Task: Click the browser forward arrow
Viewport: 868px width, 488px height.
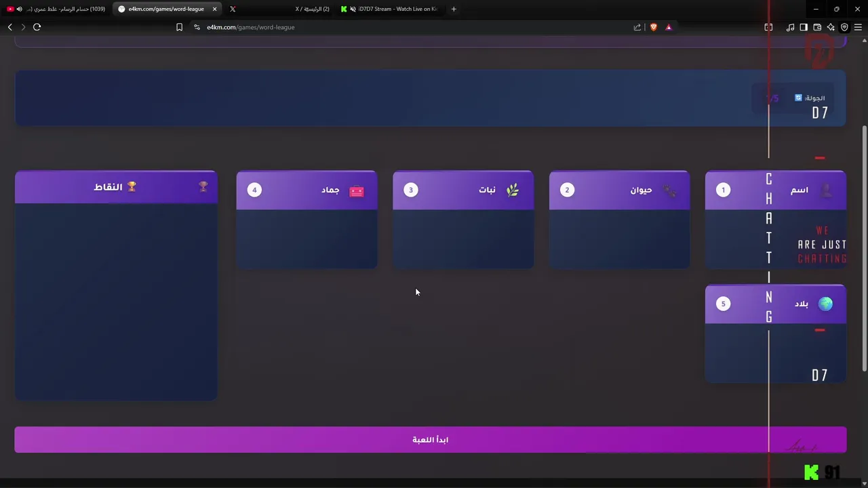Action: 23,27
